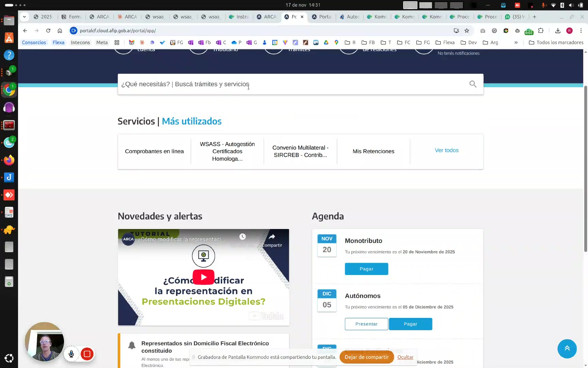Screen dimensions: 588x368
Task: Open the Todos los marcadores folder
Action: click(x=556, y=43)
